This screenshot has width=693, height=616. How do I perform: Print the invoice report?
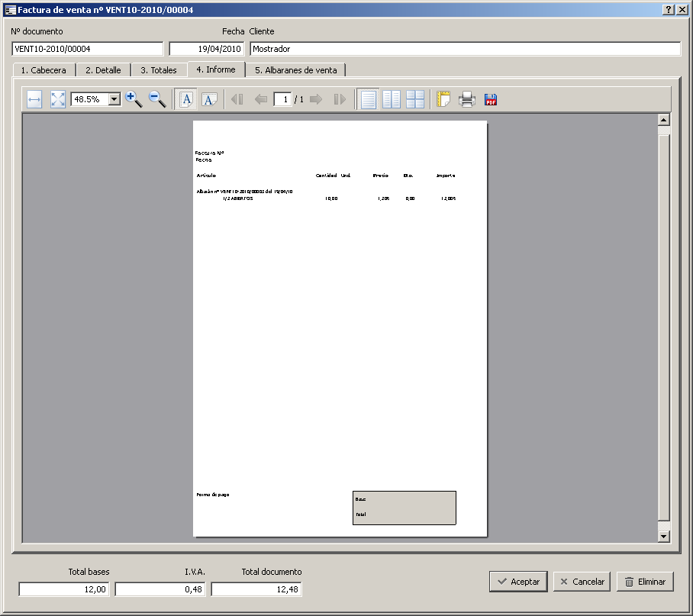(467, 99)
